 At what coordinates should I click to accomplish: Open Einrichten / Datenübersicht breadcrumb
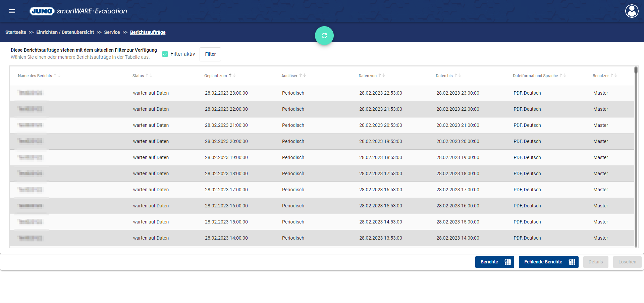(65, 32)
